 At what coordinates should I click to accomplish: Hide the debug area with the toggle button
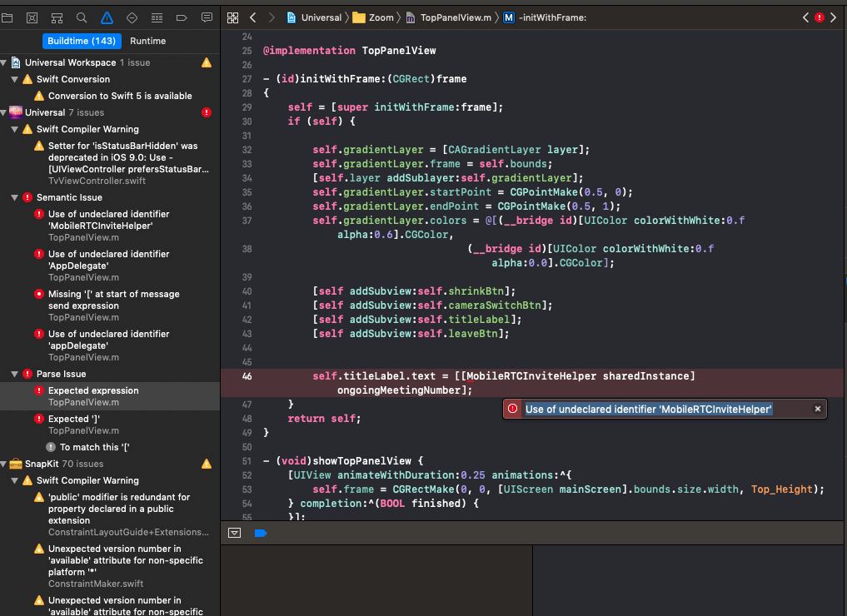tap(235, 533)
